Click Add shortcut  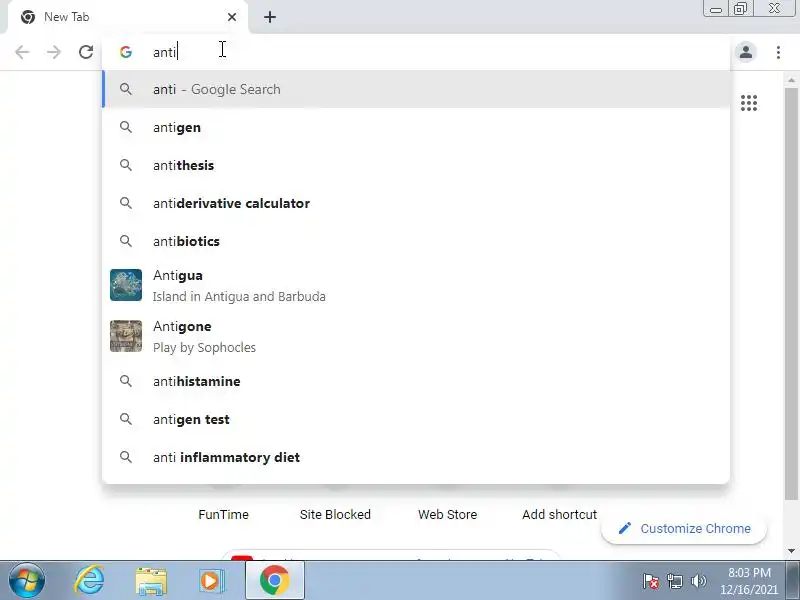560,514
